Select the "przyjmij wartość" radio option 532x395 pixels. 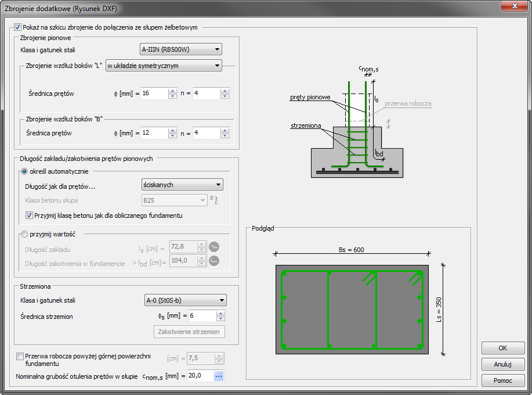(24, 234)
